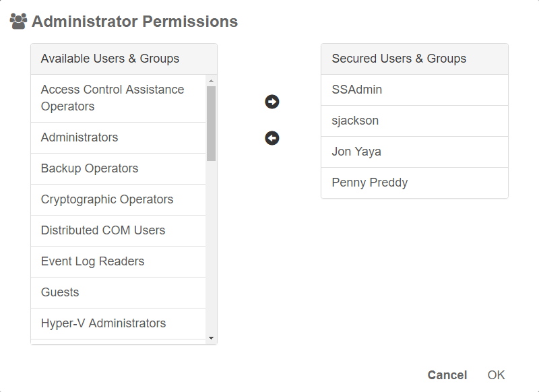This screenshot has width=539, height=392.
Task: Click the left arrow to remove users
Action: (270, 137)
